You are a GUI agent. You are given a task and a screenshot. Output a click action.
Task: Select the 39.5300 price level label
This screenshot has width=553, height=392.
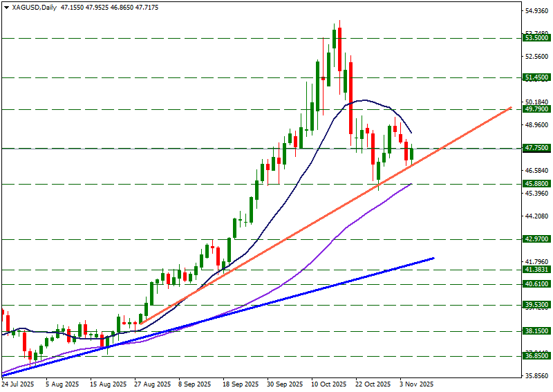pos(536,304)
